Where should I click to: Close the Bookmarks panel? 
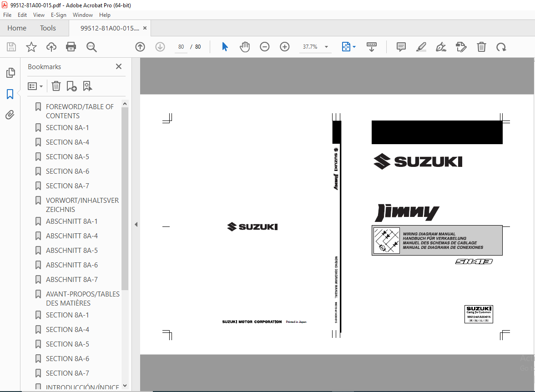pos(119,66)
